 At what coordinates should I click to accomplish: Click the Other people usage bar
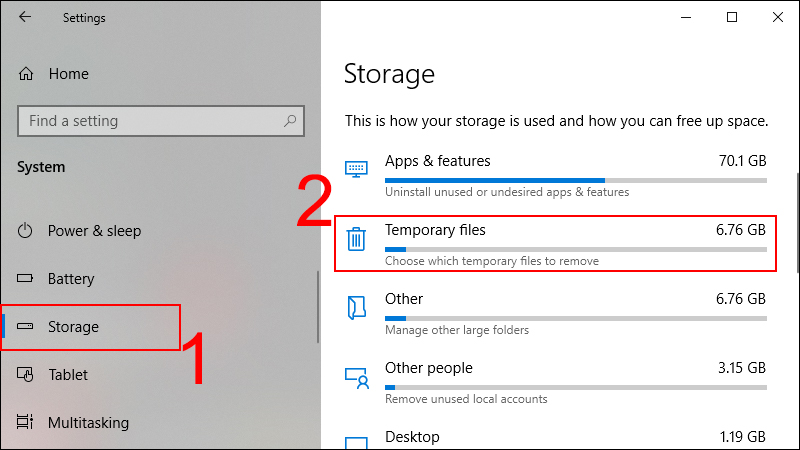pyautogui.click(x=576, y=387)
